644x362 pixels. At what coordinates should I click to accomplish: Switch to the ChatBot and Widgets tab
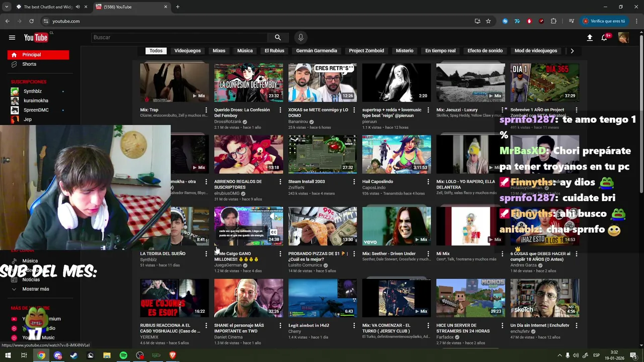(x=48, y=7)
